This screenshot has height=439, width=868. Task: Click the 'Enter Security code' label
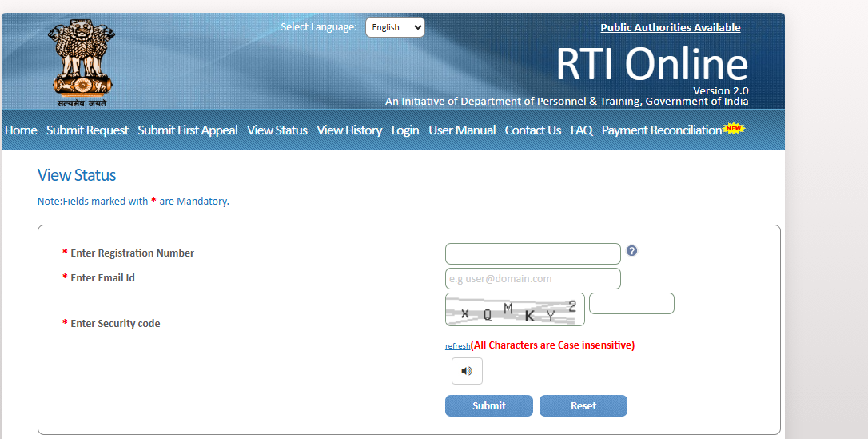[115, 323]
